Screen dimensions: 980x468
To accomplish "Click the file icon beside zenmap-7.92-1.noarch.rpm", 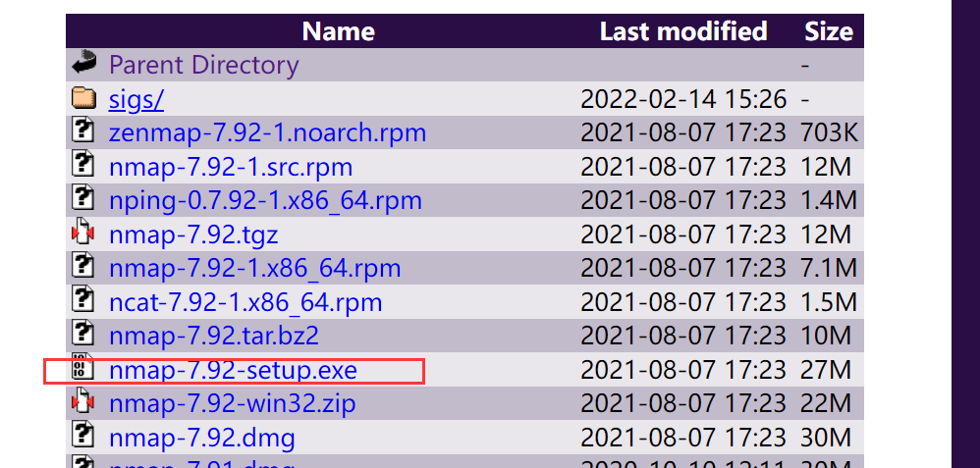I will (83, 131).
